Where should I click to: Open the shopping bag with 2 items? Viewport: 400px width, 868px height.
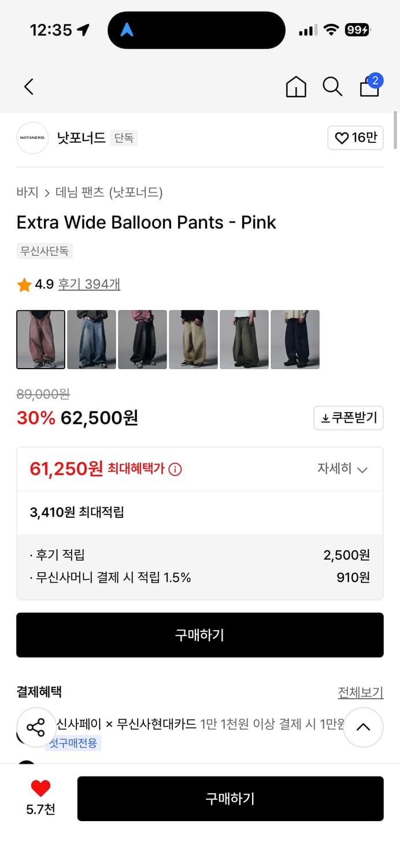[369, 87]
